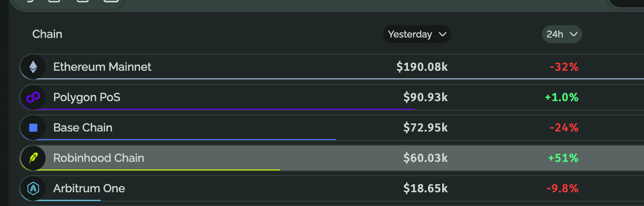Open the Base Chain row label
644x206 pixels.
[x=83, y=128]
